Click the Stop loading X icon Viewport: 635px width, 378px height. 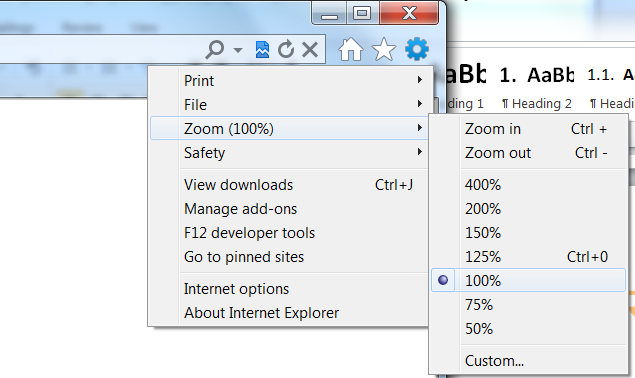(310, 49)
